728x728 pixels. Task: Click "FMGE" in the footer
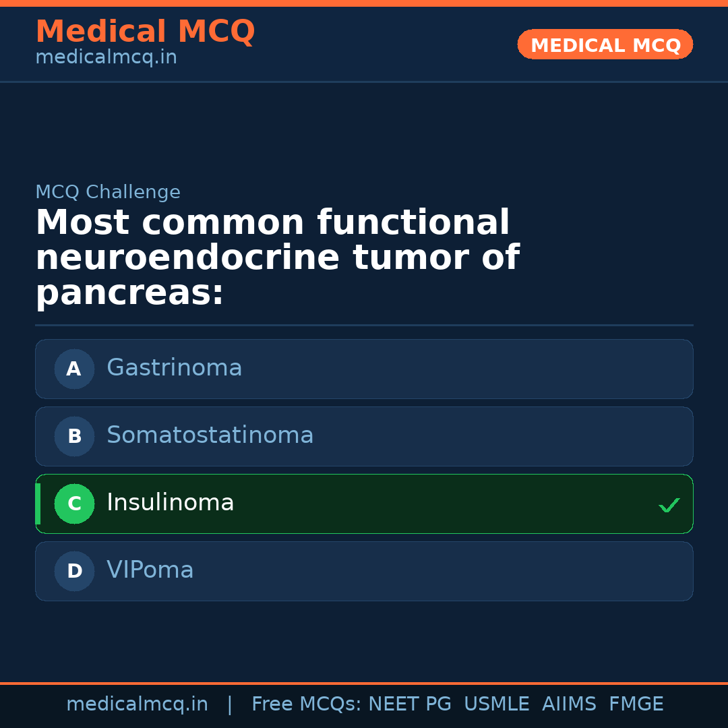[636, 704]
